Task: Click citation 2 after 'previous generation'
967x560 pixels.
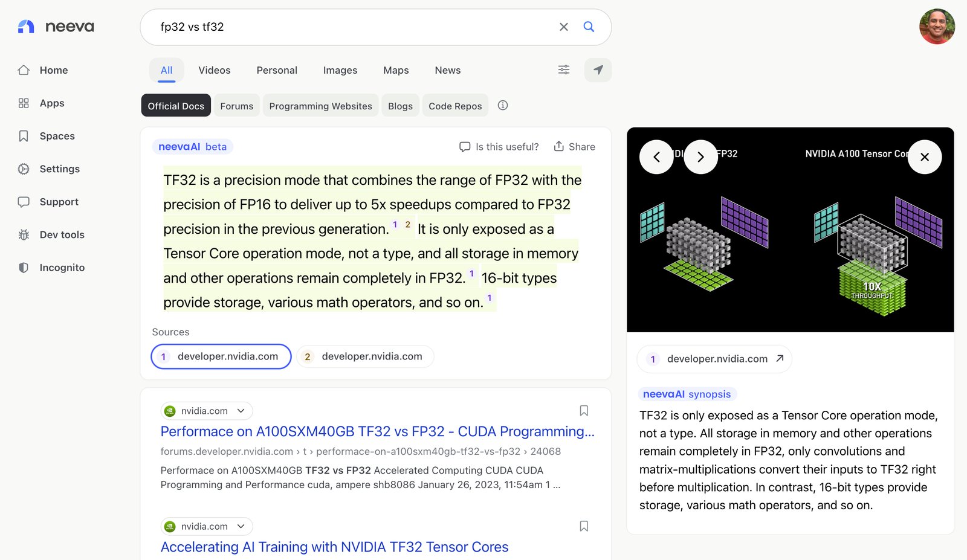Action: coord(408,225)
